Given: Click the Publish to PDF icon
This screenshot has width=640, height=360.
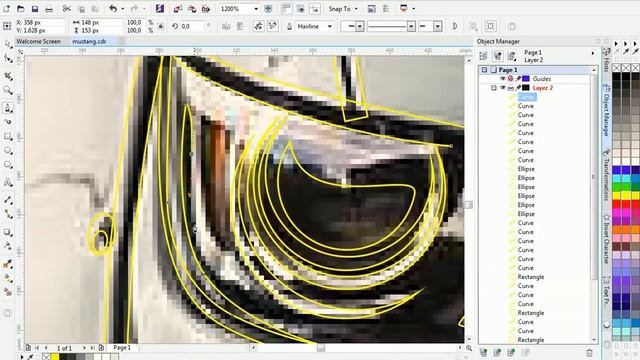Looking at the screenshot, I should [x=206, y=9].
